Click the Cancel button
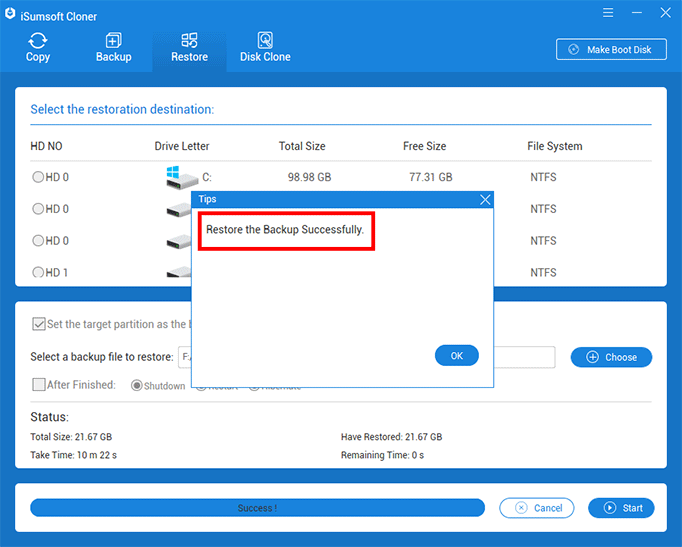The height and width of the screenshot is (547, 682). [x=537, y=508]
